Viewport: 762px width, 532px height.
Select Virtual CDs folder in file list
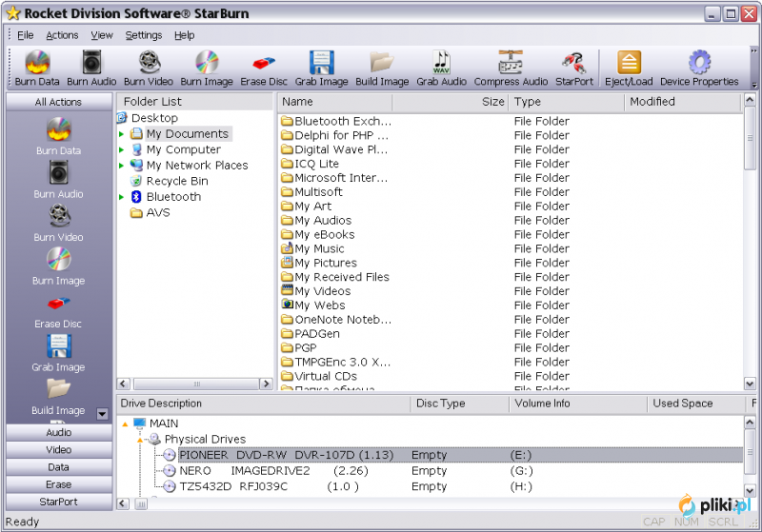(319, 376)
